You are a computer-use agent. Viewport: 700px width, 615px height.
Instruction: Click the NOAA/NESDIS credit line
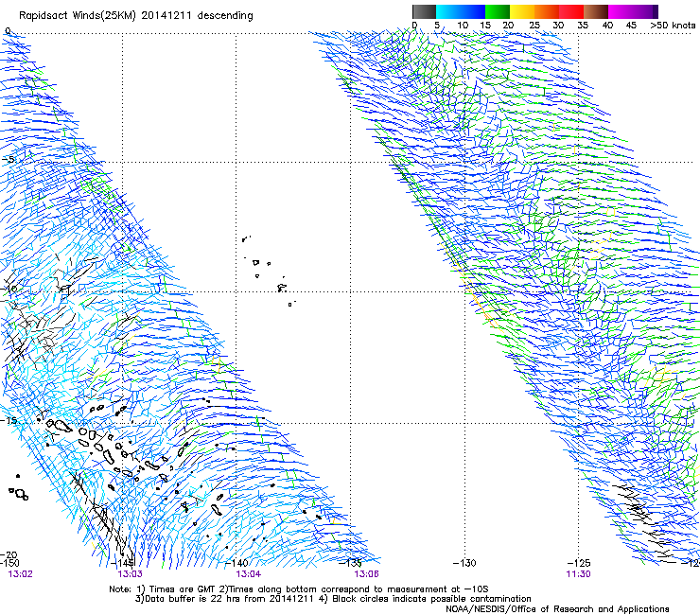pyautogui.click(x=557, y=609)
